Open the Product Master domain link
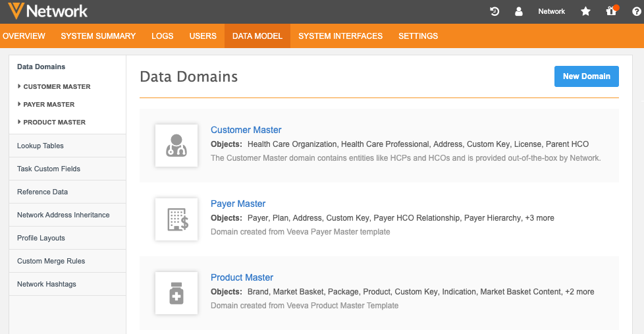The height and width of the screenshot is (334, 644). [242, 277]
